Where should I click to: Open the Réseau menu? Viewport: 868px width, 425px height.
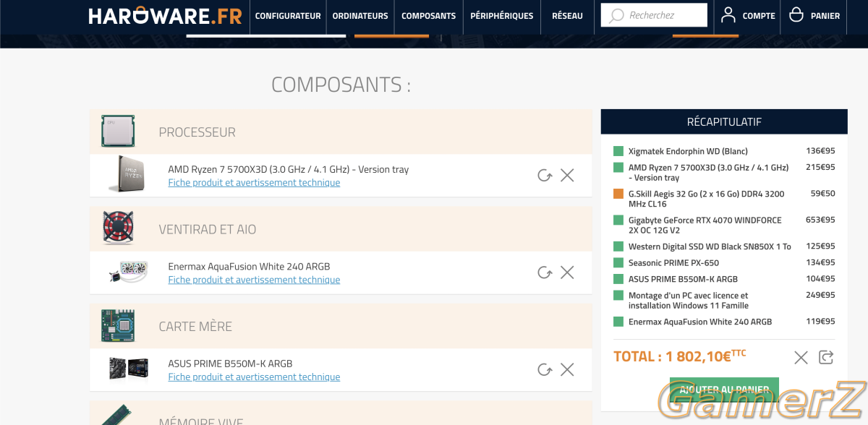(x=567, y=16)
